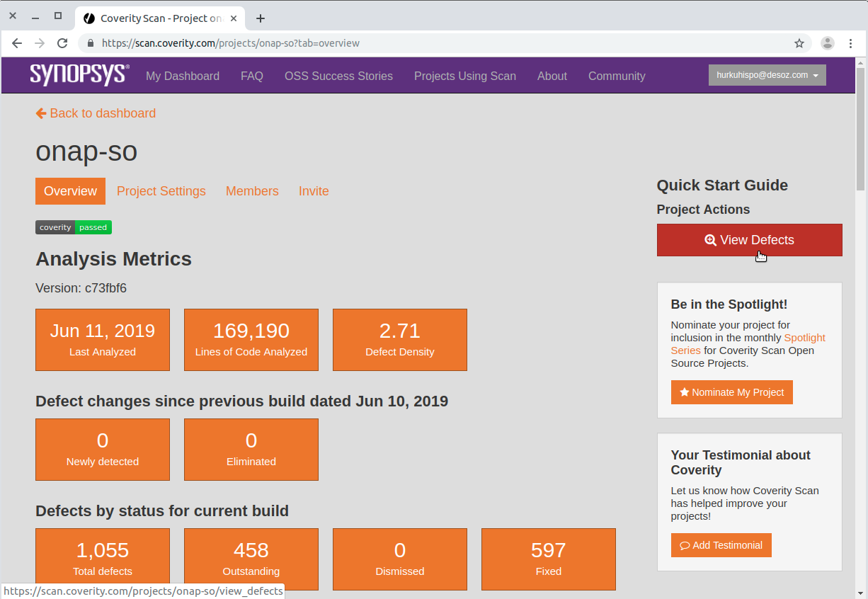
Task: Click the browser forward arrow
Action: [40, 43]
